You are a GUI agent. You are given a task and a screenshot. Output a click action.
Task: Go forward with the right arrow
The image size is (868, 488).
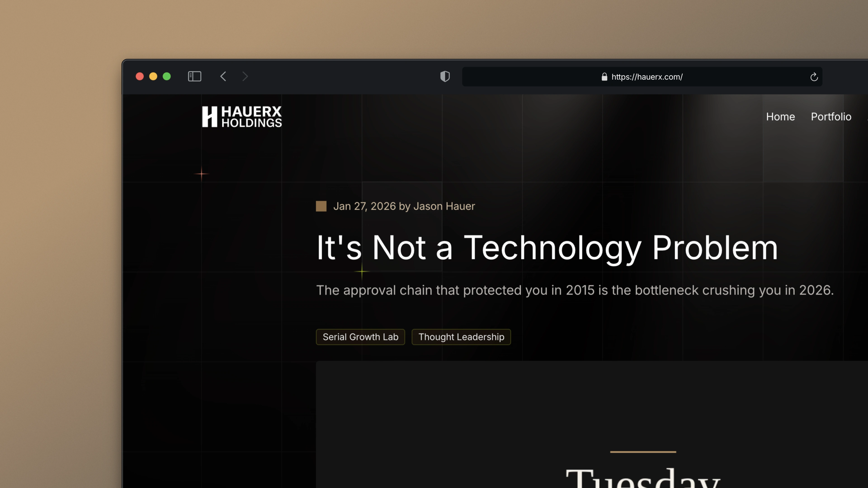pos(245,76)
